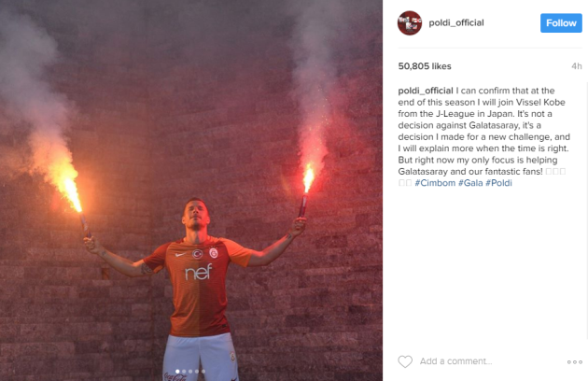Open poldi_official username beside the avatar
Image resolution: width=588 pixels, height=381 pixels.
tap(456, 23)
